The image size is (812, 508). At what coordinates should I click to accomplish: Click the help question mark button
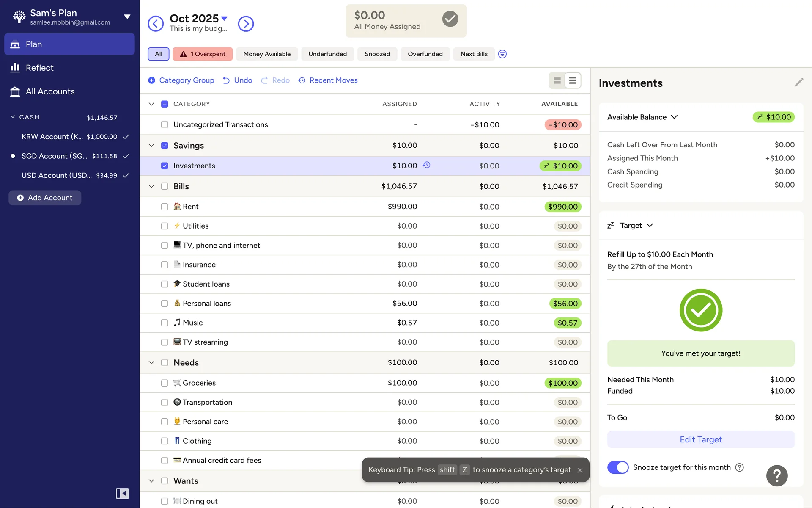776,475
